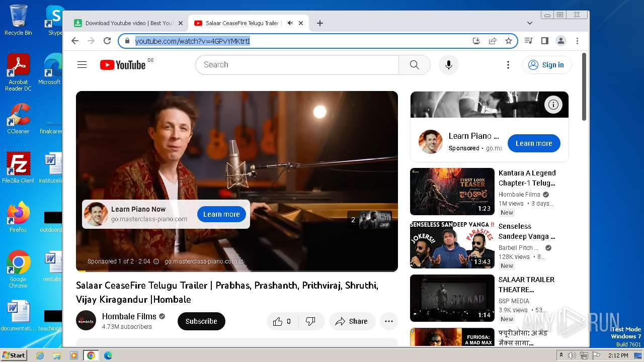The height and width of the screenshot is (362, 644).
Task: Launch Firefox desktop shortcut
Action: [x=18, y=217]
